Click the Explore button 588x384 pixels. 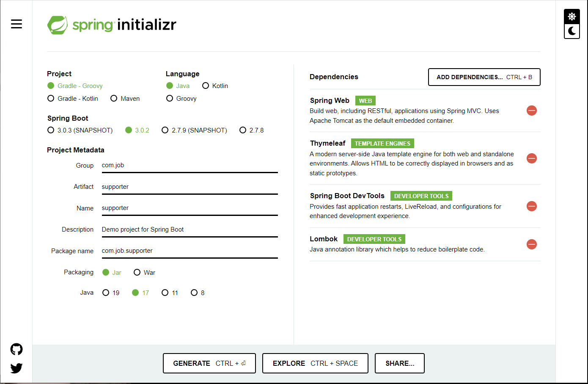click(315, 363)
